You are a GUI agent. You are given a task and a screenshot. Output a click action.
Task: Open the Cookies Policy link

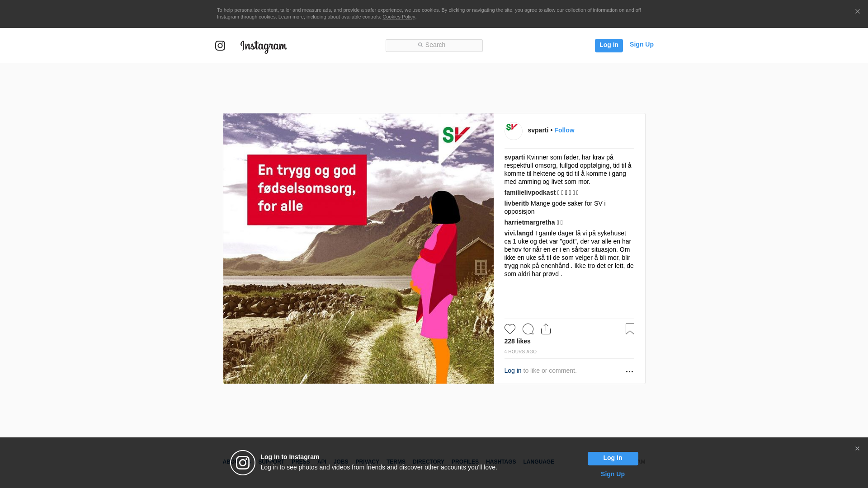[399, 17]
